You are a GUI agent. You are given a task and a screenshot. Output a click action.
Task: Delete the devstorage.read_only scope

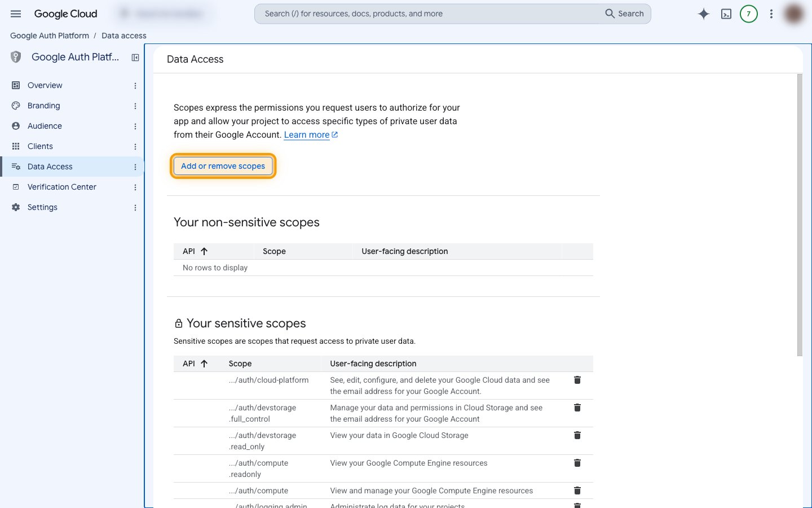pyautogui.click(x=577, y=435)
